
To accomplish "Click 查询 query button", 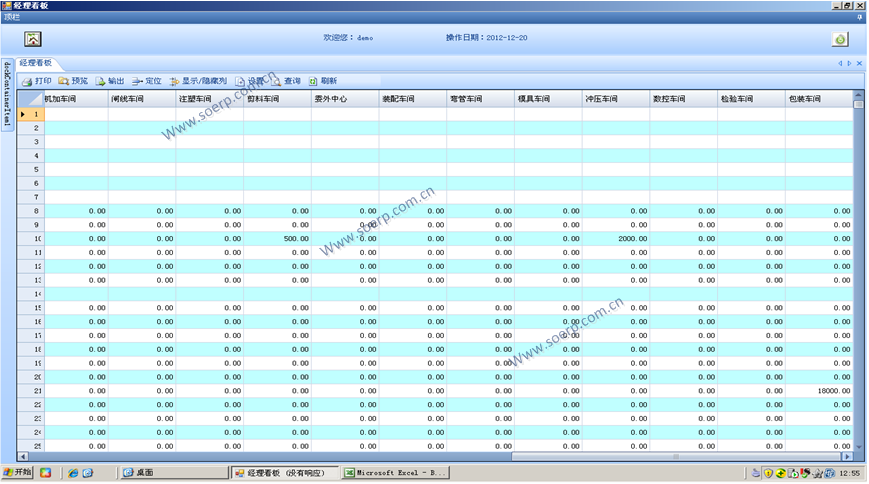I will [286, 81].
